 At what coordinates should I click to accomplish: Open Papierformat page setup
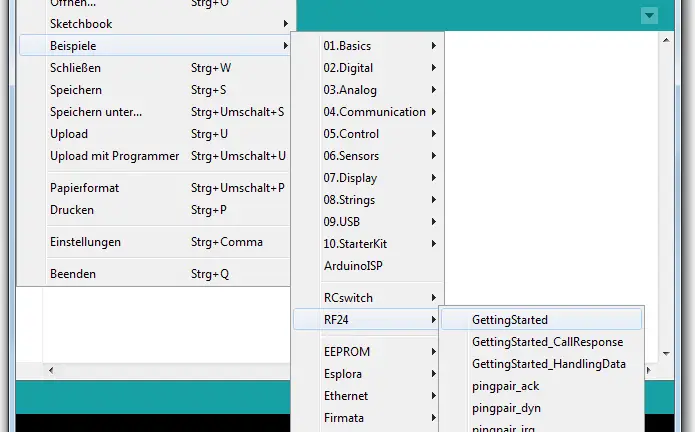155,188
